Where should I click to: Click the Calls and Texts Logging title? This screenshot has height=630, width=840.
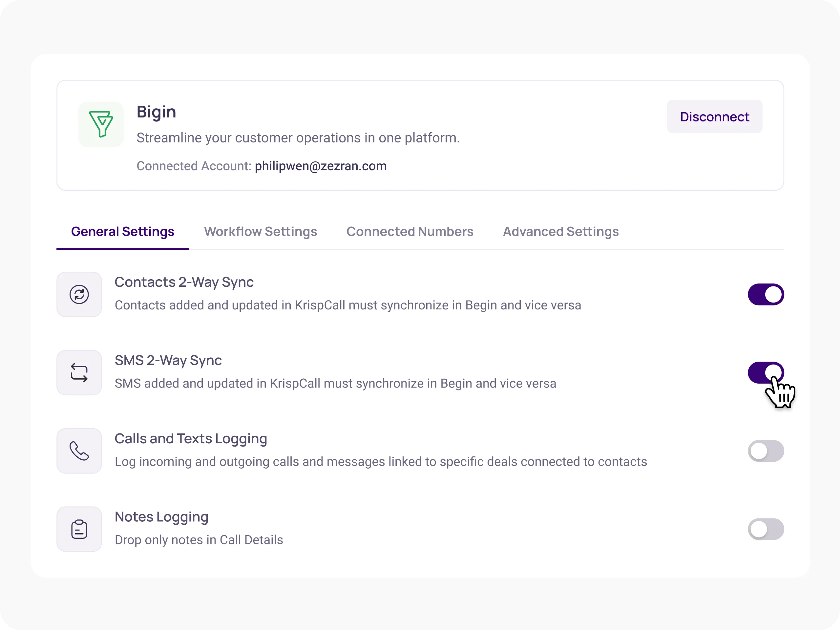pos(191,439)
